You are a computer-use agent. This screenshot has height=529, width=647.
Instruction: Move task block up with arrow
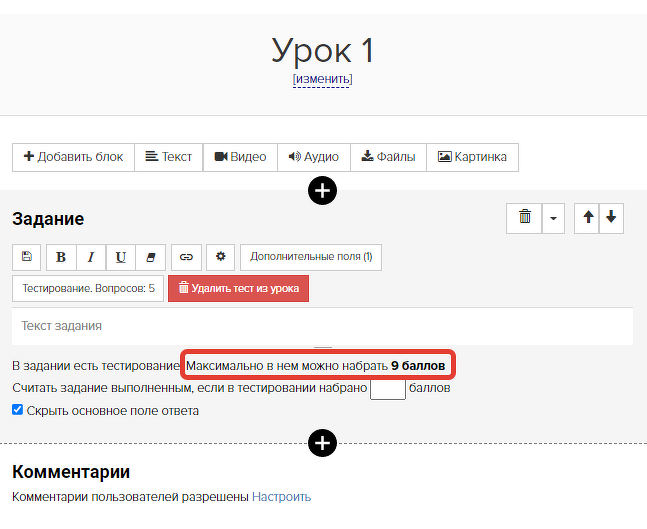(x=587, y=218)
